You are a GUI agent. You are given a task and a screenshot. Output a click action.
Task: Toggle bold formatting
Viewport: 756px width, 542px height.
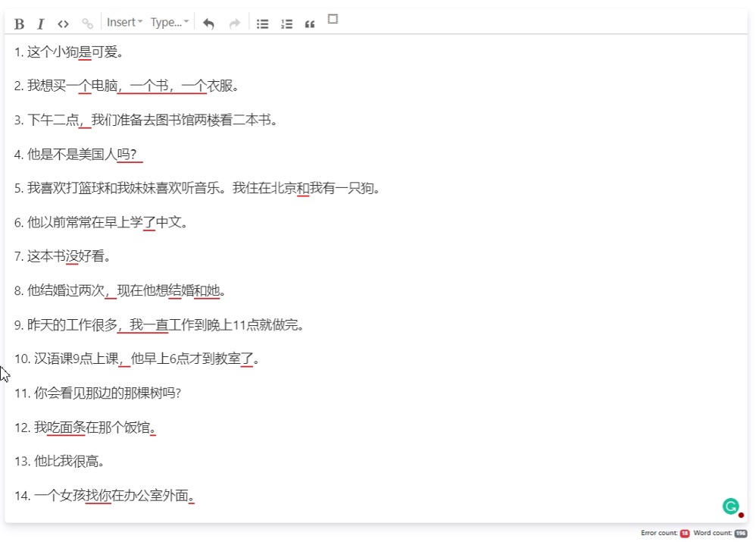pyautogui.click(x=20, y=23)
